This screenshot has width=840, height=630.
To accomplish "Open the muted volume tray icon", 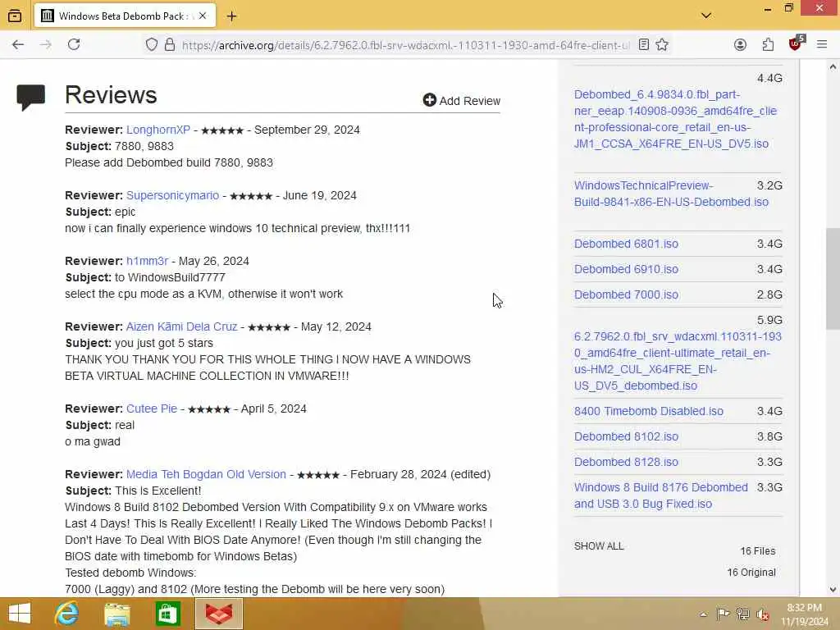I will pyautogui.click(x=762, y=614).
